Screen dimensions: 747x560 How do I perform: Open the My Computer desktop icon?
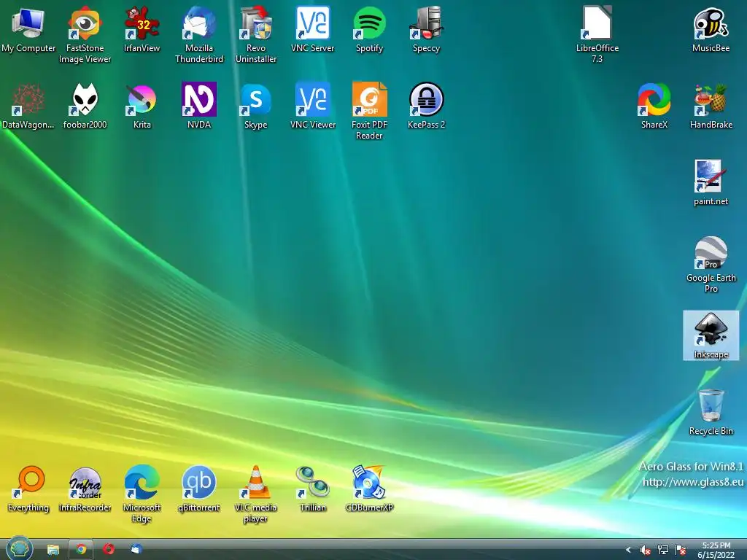click(x=28, y=29)
